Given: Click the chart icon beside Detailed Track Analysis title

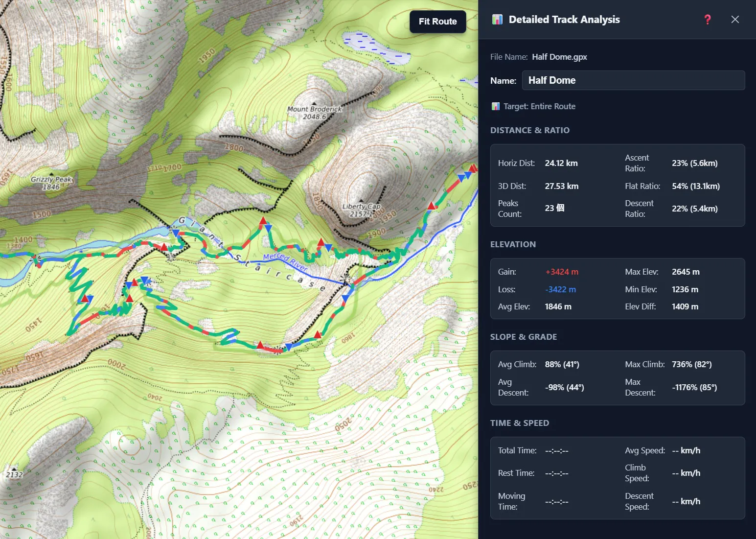Looking at the screenshot, I should point(497,20).
